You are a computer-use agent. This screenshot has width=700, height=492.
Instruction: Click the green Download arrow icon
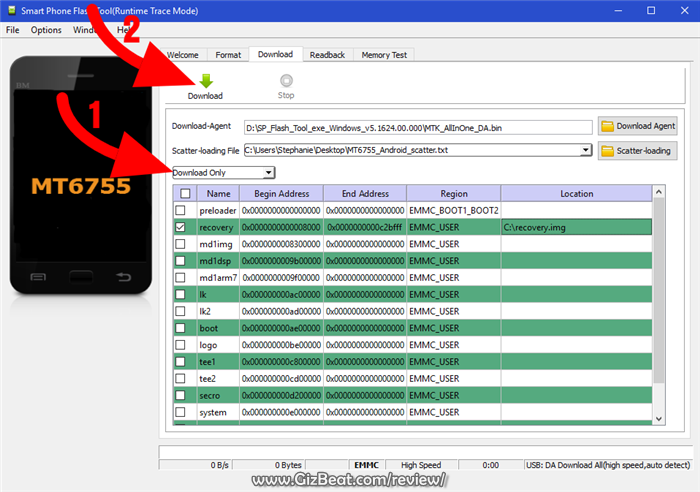tap(206, 81)
